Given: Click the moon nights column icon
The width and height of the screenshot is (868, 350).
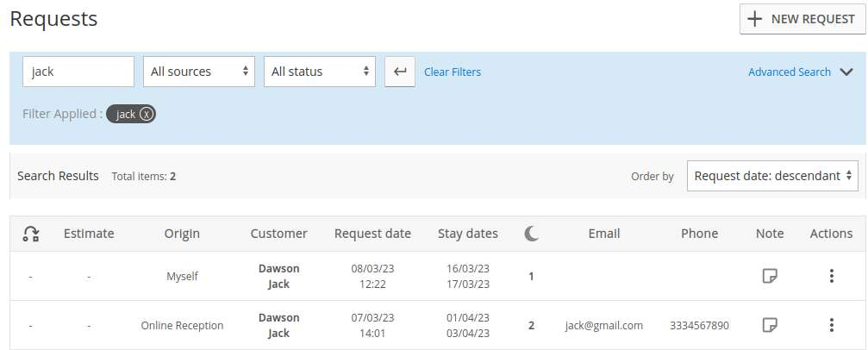Looking at the screenshot, I should [x=531, y=234].
